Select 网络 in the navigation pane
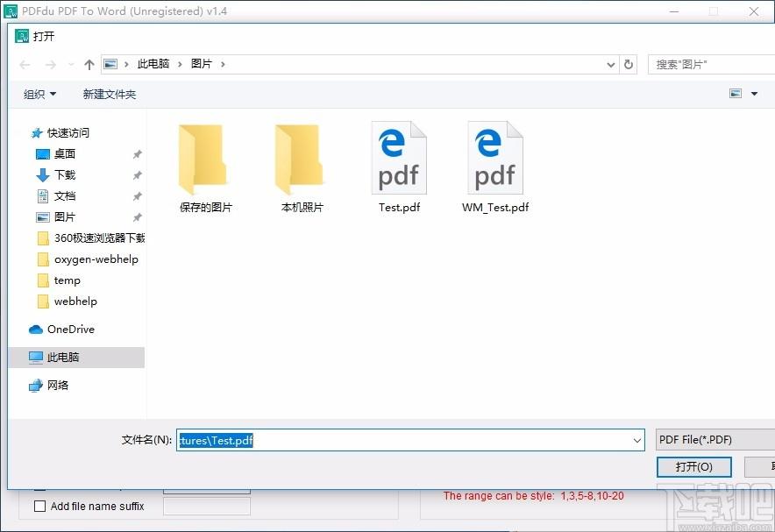This screenshot has width=775, height=532. coord(48,386)
